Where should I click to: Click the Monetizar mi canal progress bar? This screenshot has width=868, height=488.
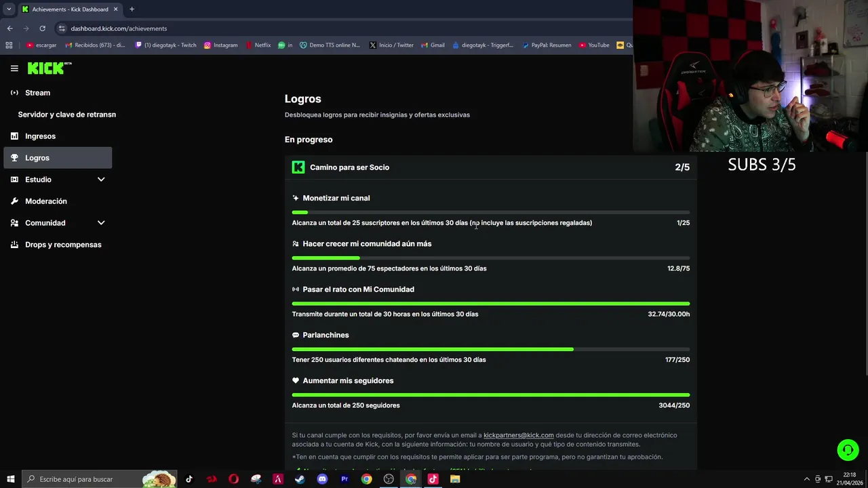click(x=491, y=212)
